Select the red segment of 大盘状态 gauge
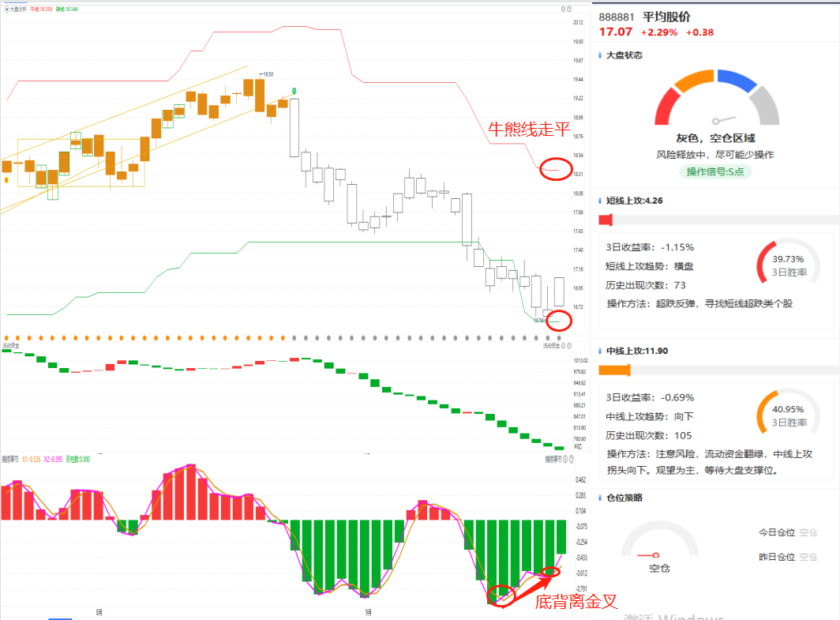The image size is (840, 620). tap(666, 107)
